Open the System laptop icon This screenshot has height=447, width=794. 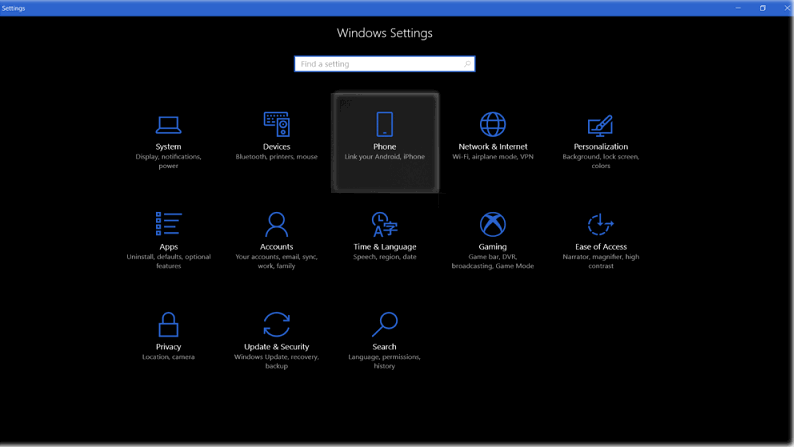[168, 125]
